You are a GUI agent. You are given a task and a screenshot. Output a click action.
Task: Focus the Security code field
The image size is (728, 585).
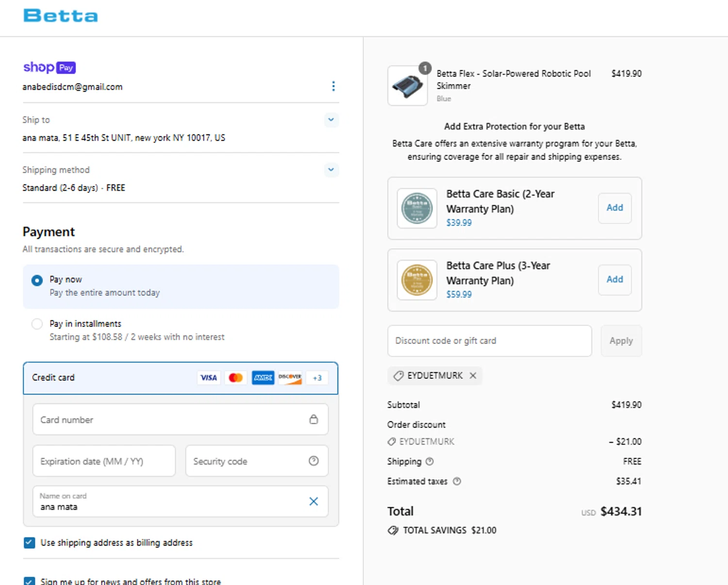tap(257, 461)
